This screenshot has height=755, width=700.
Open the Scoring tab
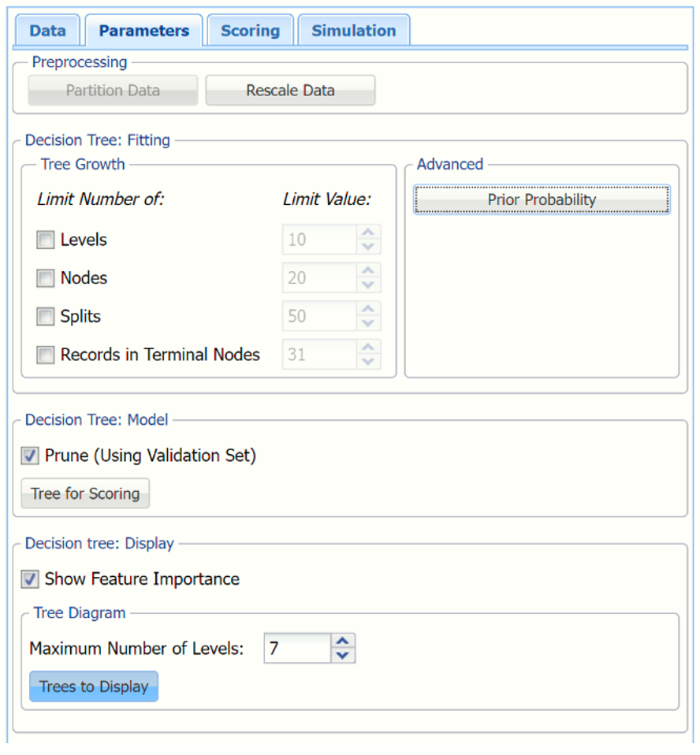pyautogui.click(x=250, y=32)
